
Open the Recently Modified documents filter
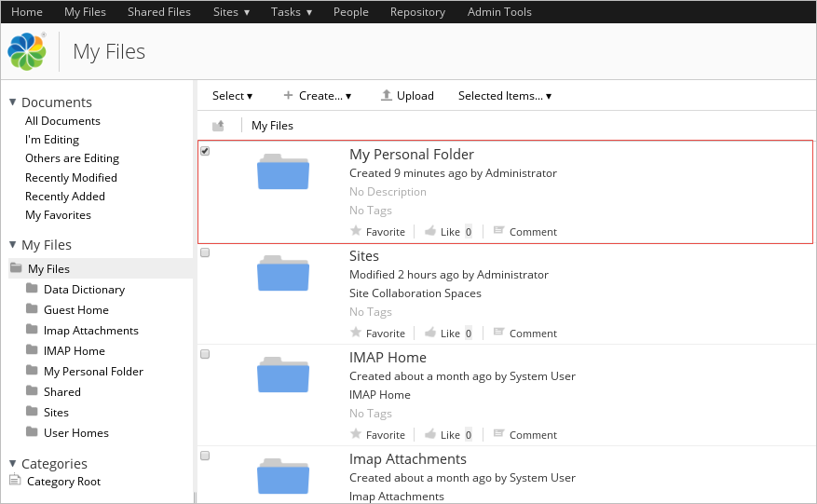point(71,178)
